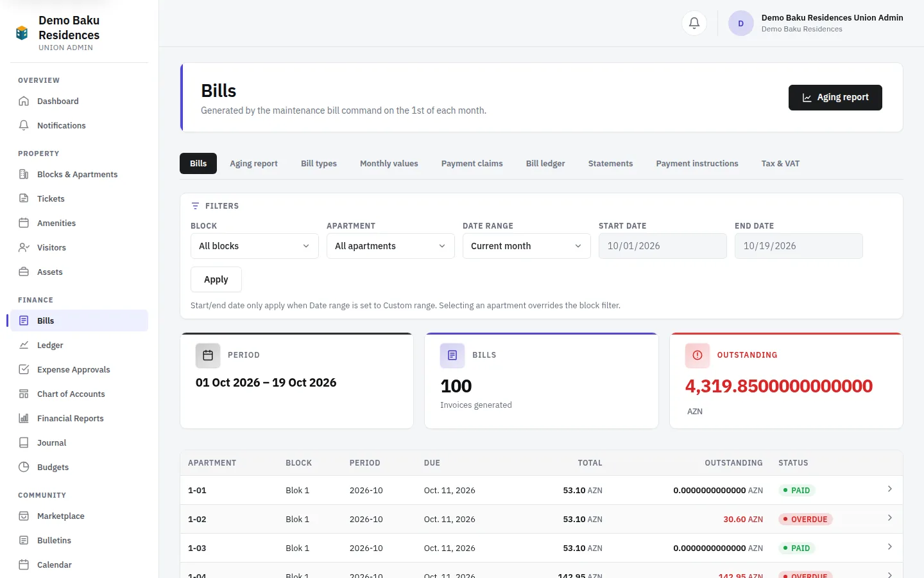Click the PAID status badge for apartment 1-01
Screen dimensions: 924x578
tap(796, 490)
